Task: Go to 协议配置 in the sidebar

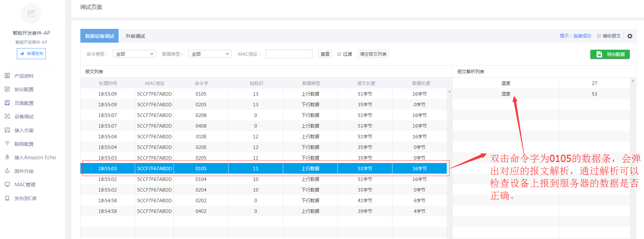Action: (24, 89)
